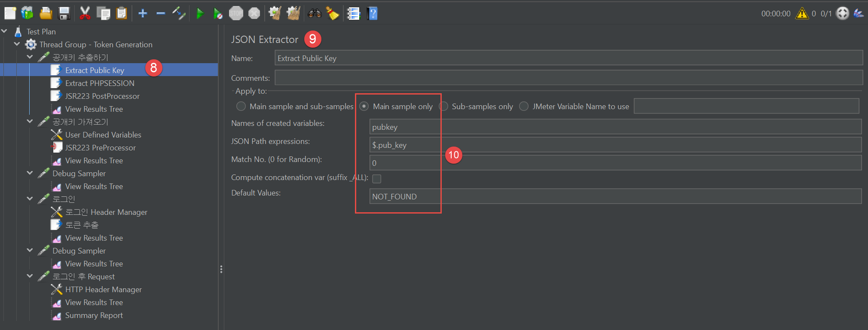Open JSR223 PostProcessor element
Viewport: 868px width, 330px height.
(102, 96)
